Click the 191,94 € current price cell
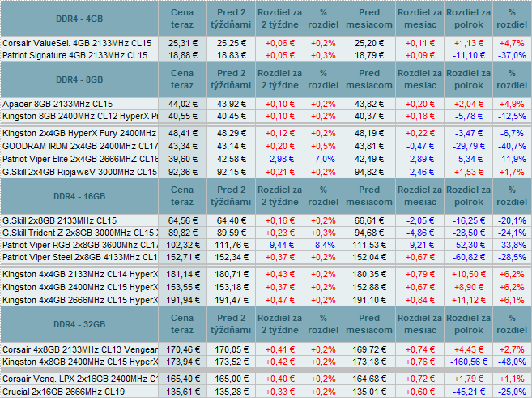 (x=182, y=300)
